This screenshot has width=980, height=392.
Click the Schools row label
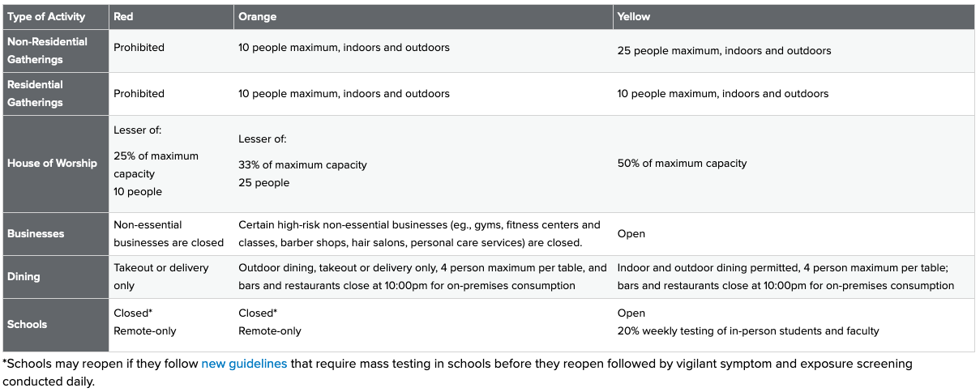[28, 324]
